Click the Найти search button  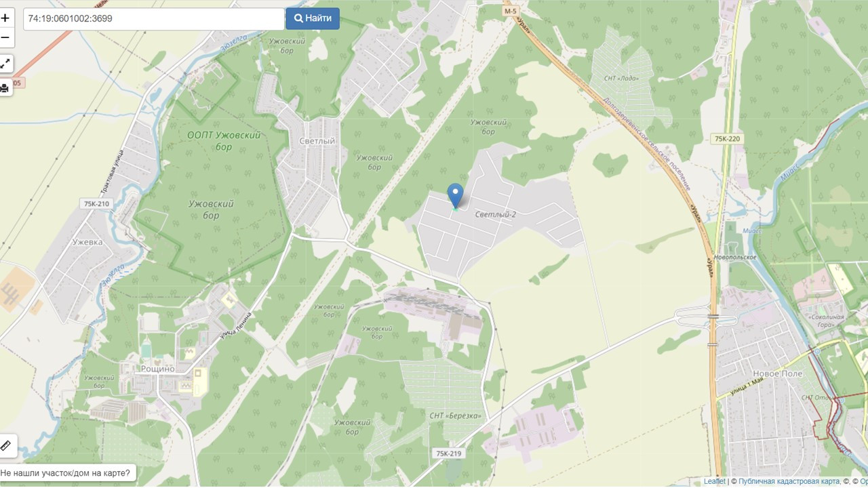(313, 19)
